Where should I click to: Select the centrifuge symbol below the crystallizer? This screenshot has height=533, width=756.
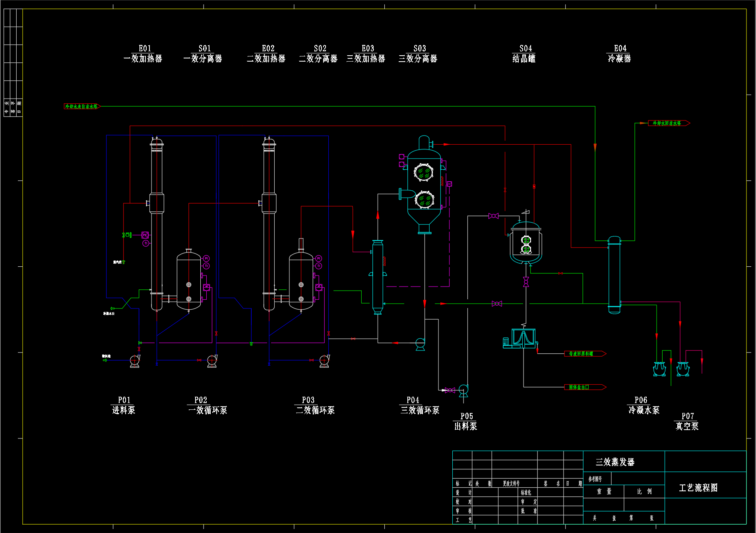521,339
